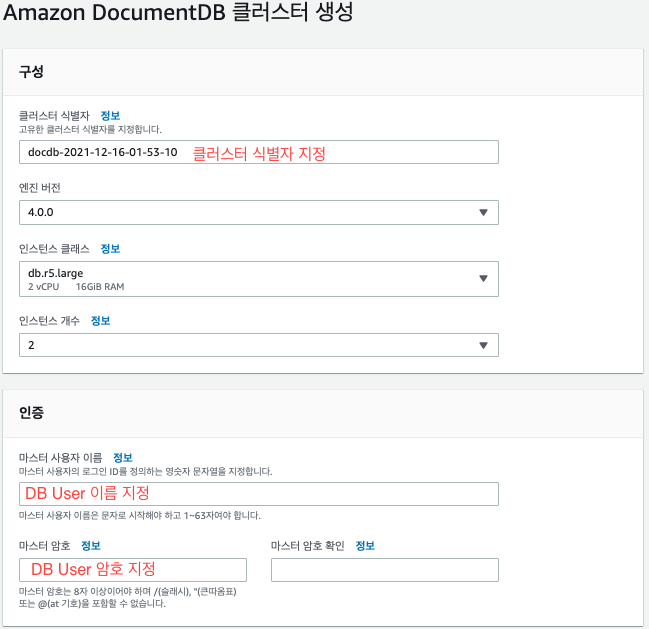Open 정보 link next to 마스터 암호
The width and height of the screenshot is (649, 629).
point(91,545)
